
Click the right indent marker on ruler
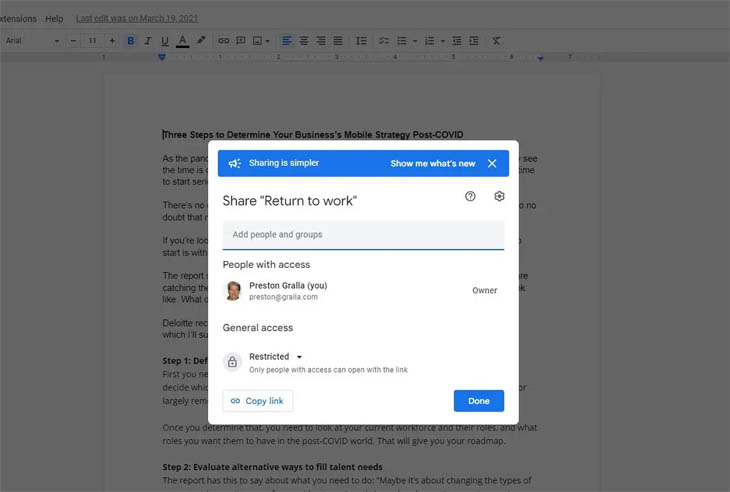tap(540, 58)
